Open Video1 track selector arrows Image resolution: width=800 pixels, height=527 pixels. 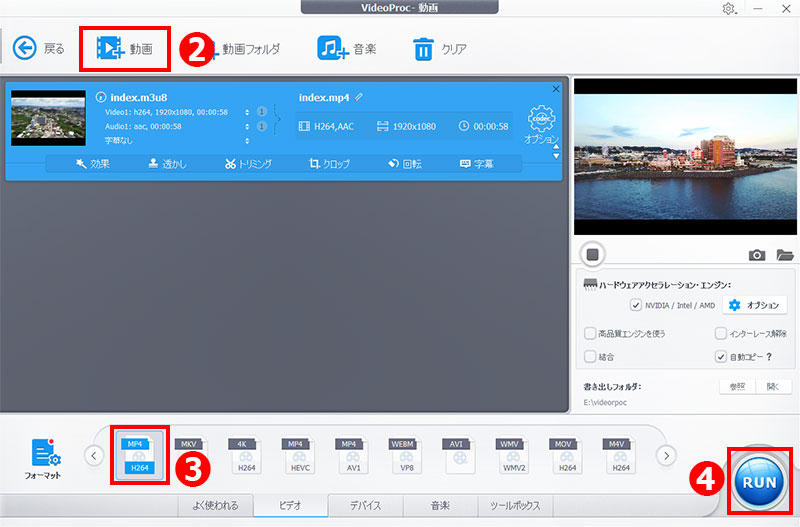tap(247, 112)
